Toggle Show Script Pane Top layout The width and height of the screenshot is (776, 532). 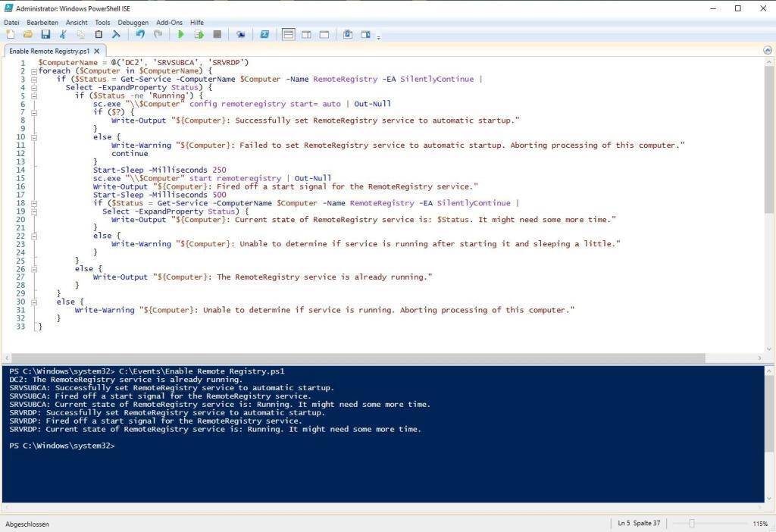point(289,34)
